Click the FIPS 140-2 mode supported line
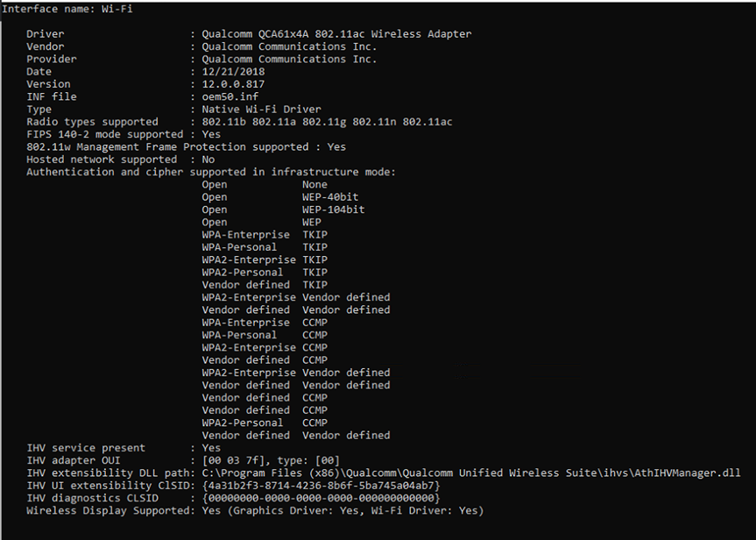Image resolution: width=756 pixels, height=540 pixels. [x=124, y=134]
